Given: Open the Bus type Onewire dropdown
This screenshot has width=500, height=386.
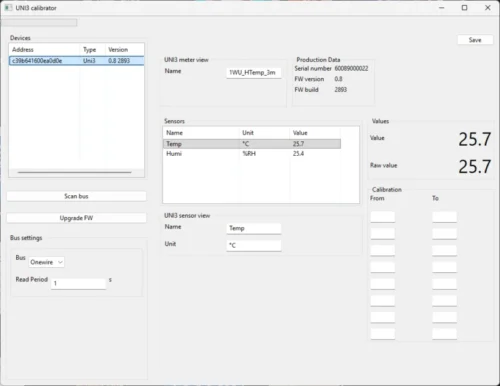Looking at the screenshot, I should click(x=46, y=262).
